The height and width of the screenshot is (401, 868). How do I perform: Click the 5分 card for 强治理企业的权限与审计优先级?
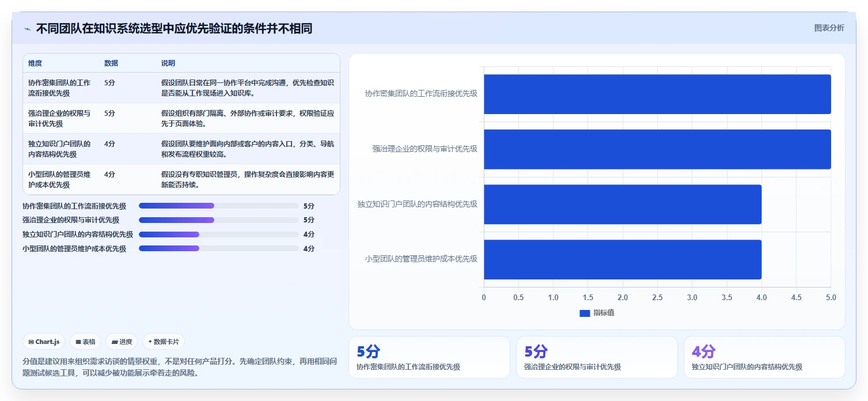click(x=597, y=357)
